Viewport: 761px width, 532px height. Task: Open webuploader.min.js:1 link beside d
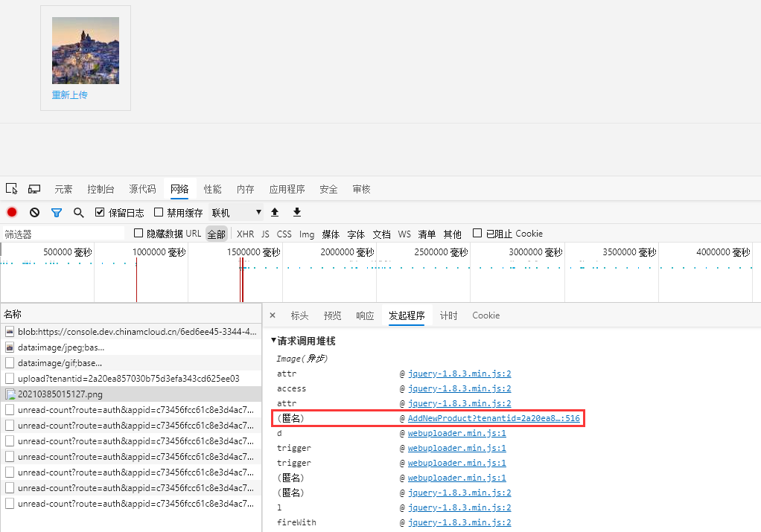456,433
